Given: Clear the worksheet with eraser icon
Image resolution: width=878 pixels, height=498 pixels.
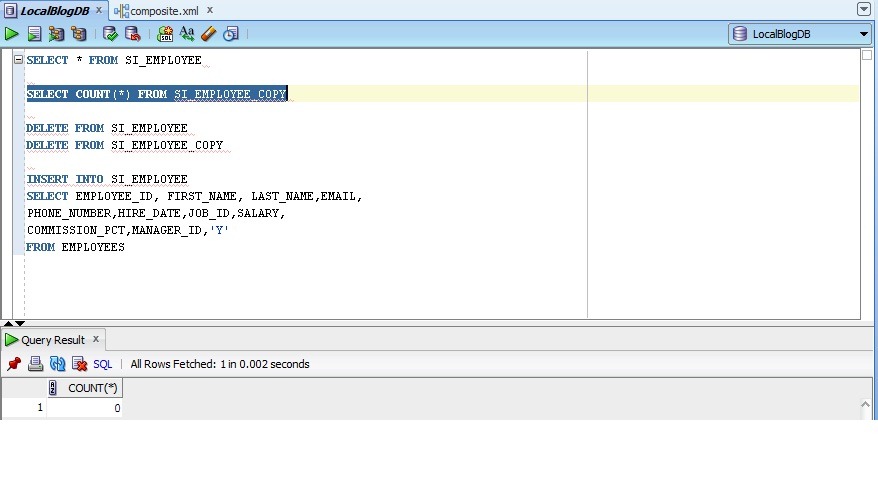Looking at the screenshot, I should (209, 34).
